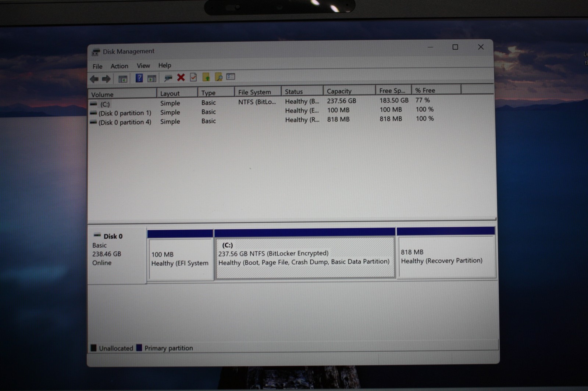Click the Healthy (E... status cell
This screenshot has height=391, width=588.
coord(302,110)
